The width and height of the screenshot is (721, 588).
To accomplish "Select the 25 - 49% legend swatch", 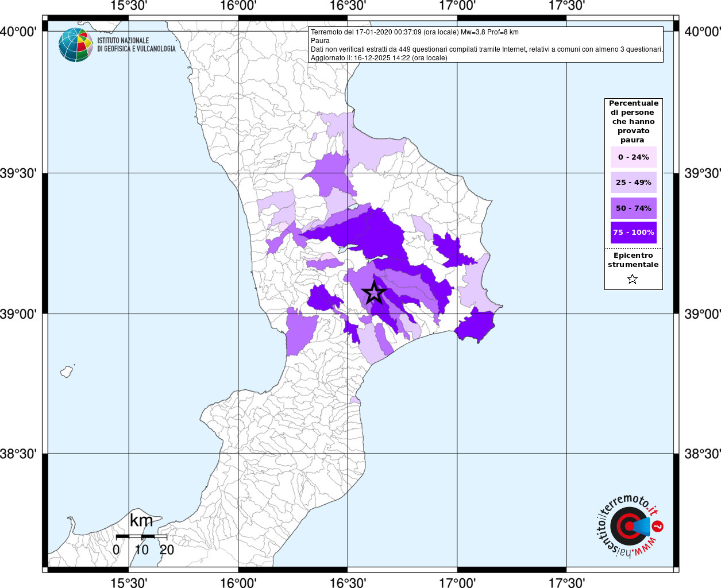I will 633,183.
